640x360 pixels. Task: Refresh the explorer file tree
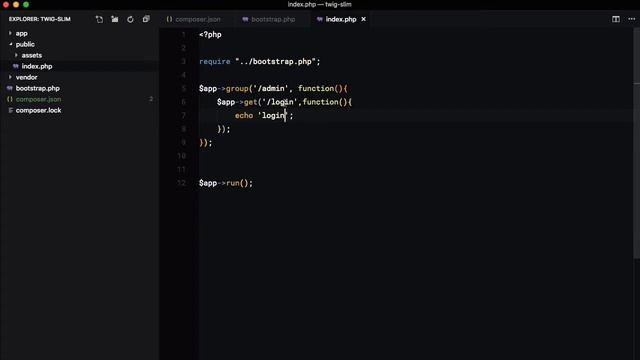[130, 19]
